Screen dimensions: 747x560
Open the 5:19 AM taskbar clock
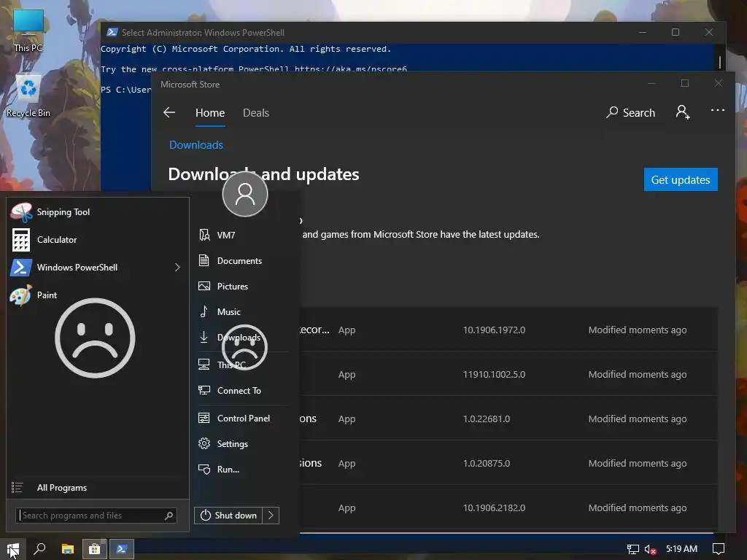coord(682,549)
